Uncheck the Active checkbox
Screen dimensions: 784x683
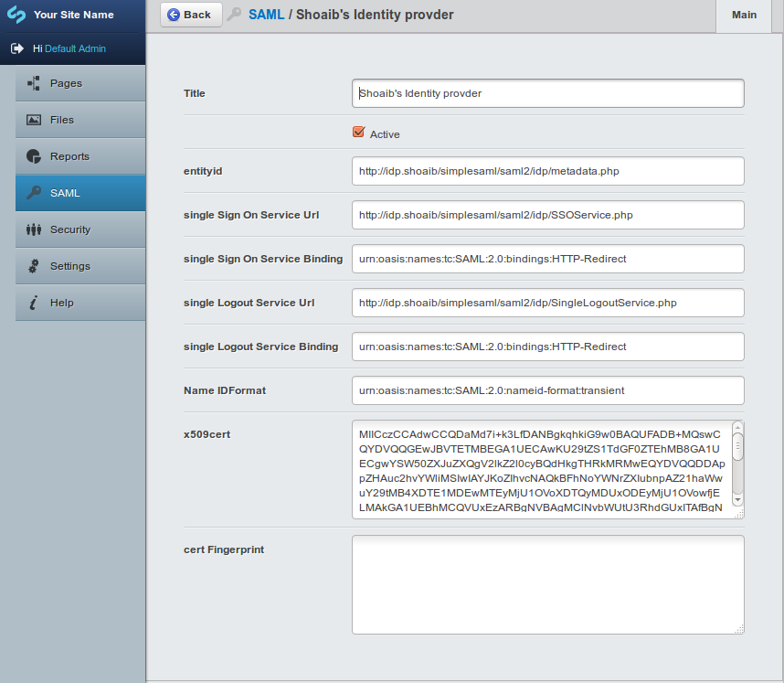click(x=358, y=132)
